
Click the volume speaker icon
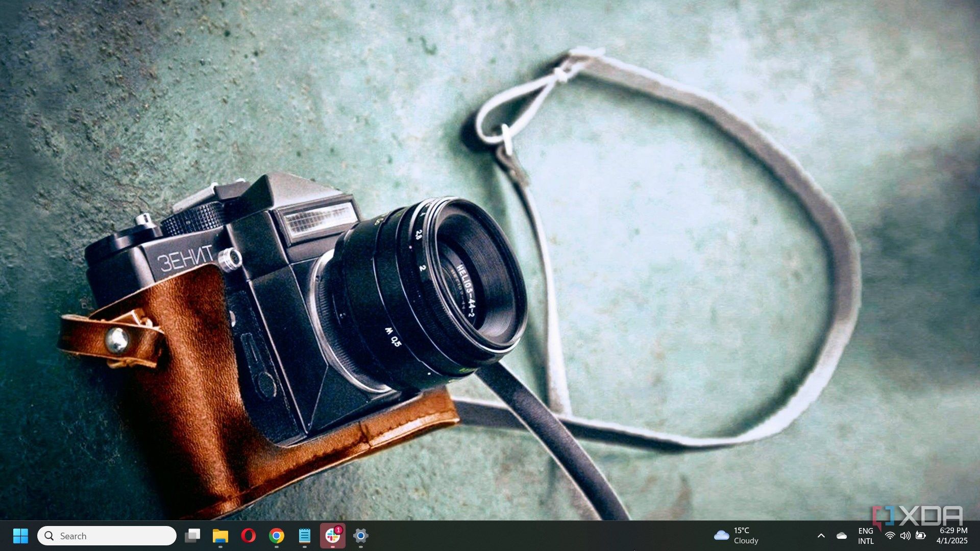[905, 536]
